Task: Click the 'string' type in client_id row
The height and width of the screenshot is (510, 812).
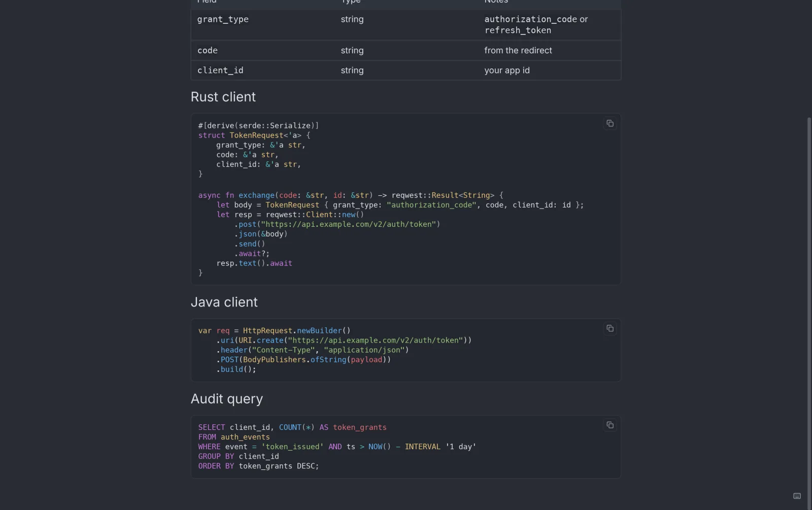Action: (x=352, y=71)
